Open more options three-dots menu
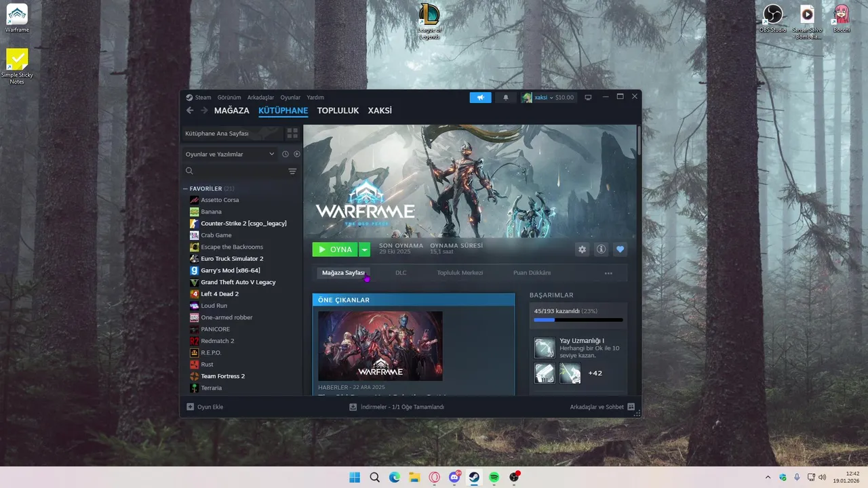Viewport: 868px width, 488px height. [x=608, y=273]
